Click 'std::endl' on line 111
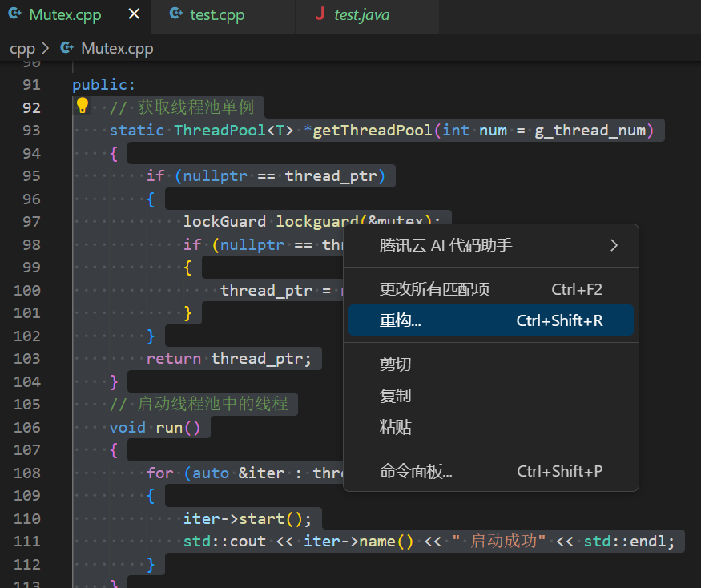 (625, 542)
